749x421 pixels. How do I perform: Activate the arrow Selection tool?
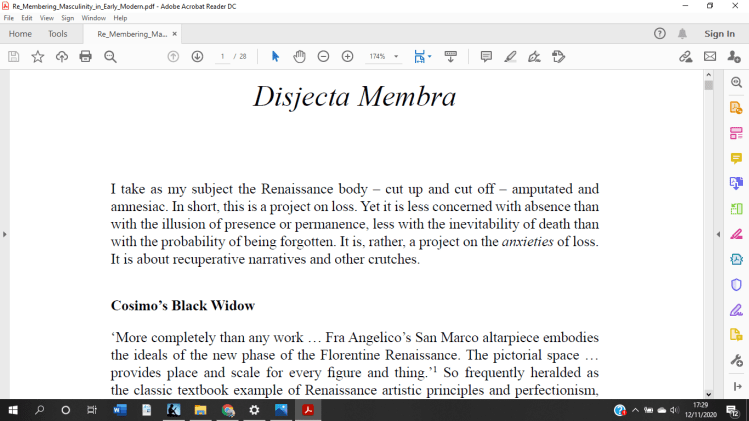coord(276,57)
